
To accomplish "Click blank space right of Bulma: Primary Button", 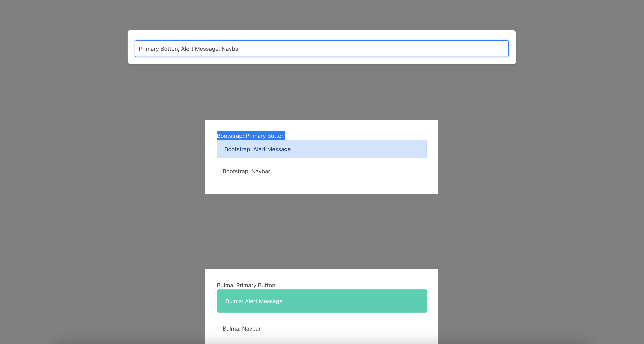I will (362, 285).
